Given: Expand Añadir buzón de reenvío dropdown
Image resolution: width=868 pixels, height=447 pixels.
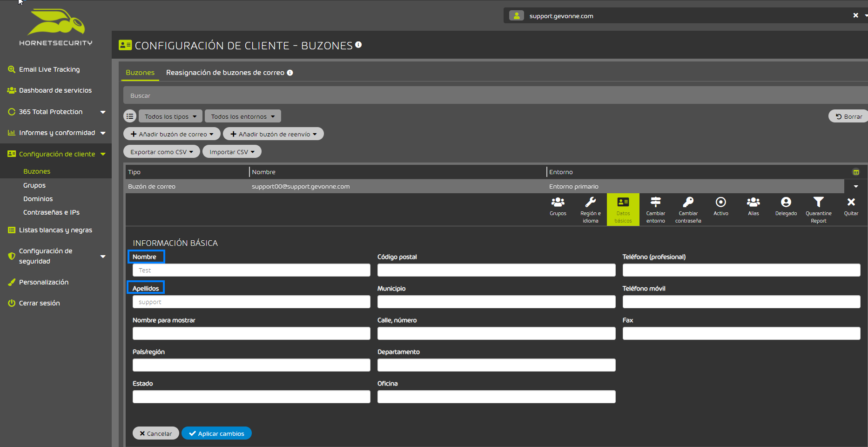Looking at the screenshot, I should (x=273, y=134).
